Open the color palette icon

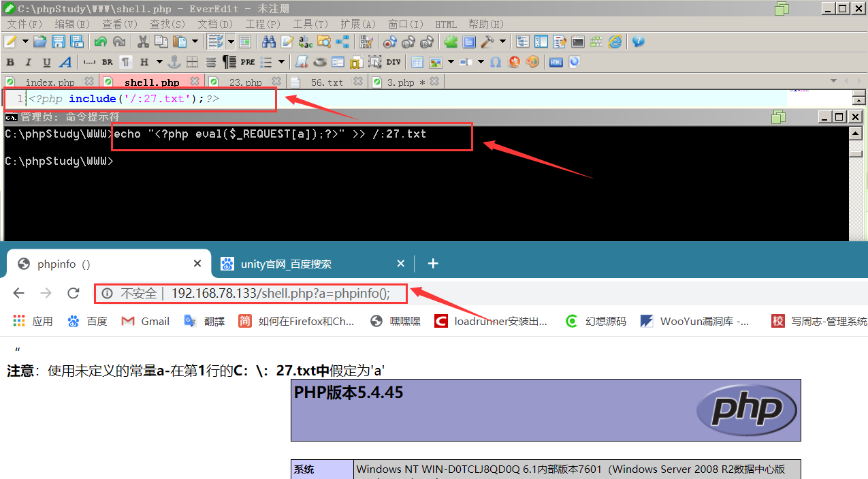532,62
